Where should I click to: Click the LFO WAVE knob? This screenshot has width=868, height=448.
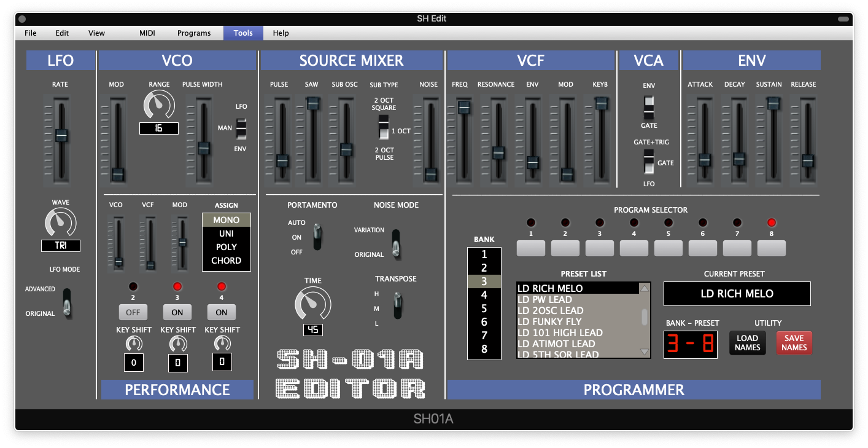click(61, 223)
